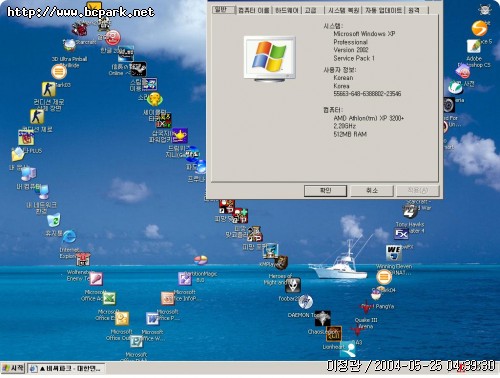
Task: Click the 512MB RAM text
Action: pyautogui.click(x=350, y=134)
